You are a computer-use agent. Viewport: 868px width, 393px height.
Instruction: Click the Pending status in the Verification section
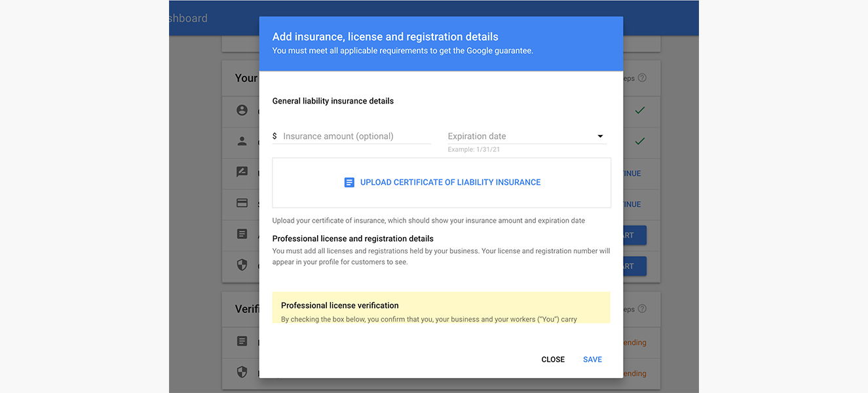coord(632,342)
